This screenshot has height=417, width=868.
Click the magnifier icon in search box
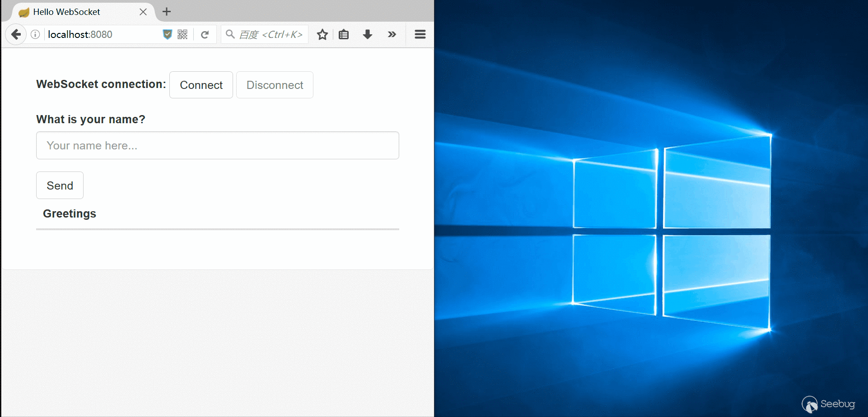(230, 34)
